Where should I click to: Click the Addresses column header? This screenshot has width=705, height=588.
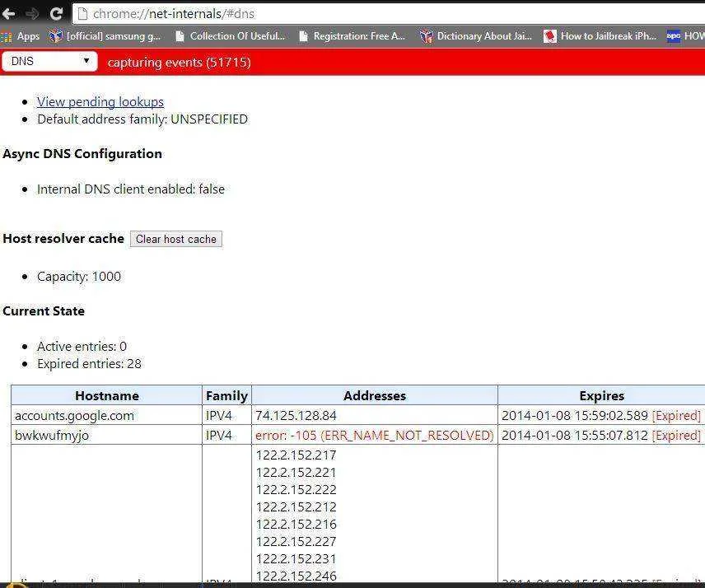point(375,395)
